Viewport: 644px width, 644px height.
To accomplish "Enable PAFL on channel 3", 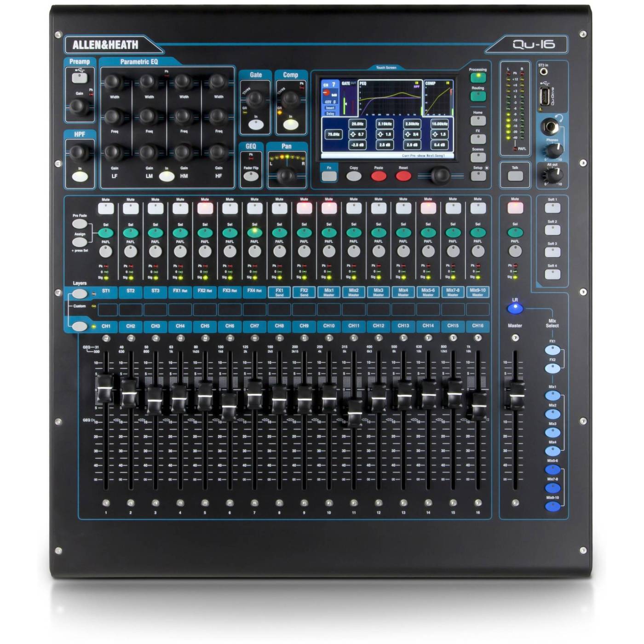I will click(155, 251).
